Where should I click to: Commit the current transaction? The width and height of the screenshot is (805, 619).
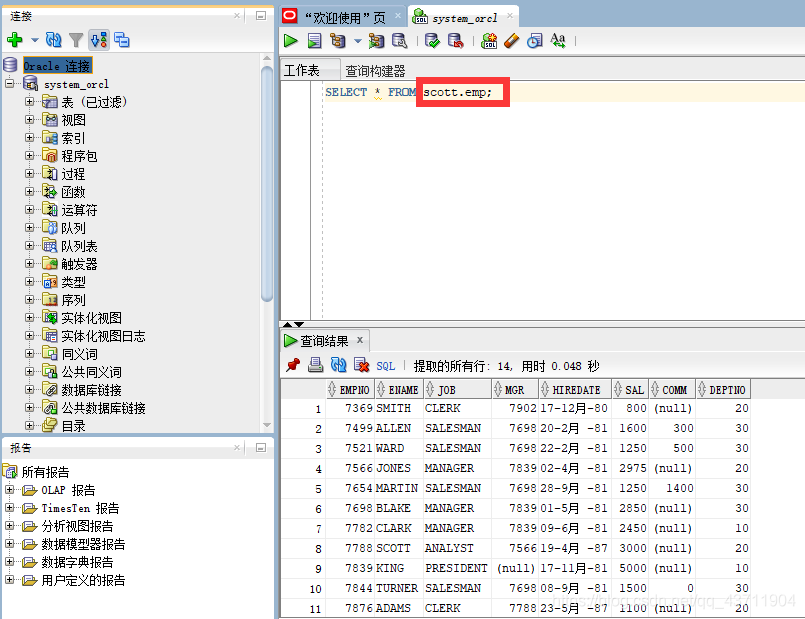pyautogui.click(x=433, y=41)
